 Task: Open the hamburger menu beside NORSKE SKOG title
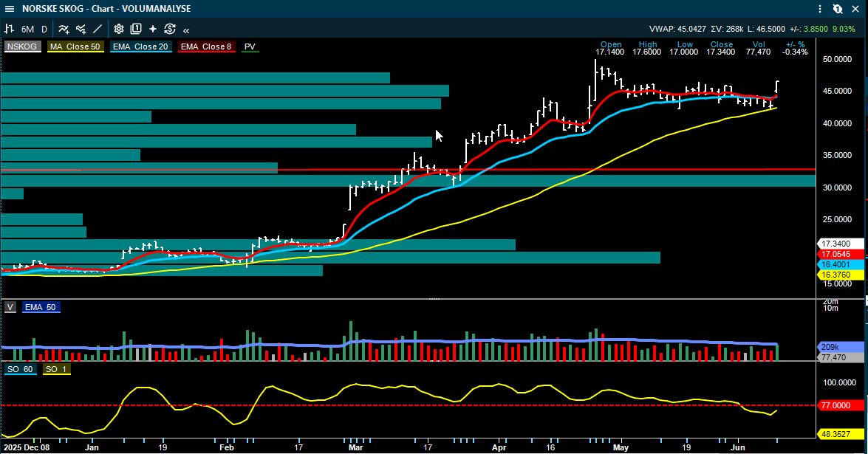pyautogui.click(x=10, y=9)
